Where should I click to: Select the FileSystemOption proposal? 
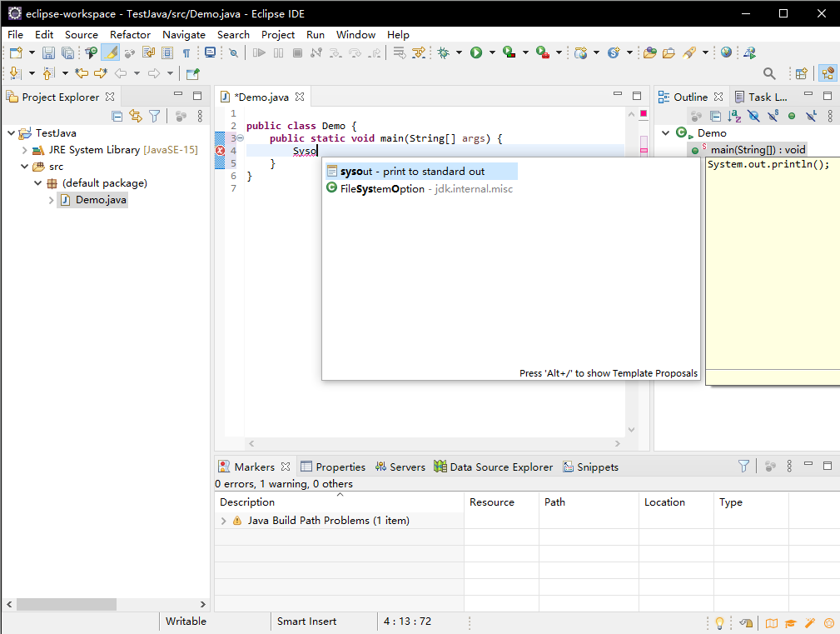click(x=420, y=188)
